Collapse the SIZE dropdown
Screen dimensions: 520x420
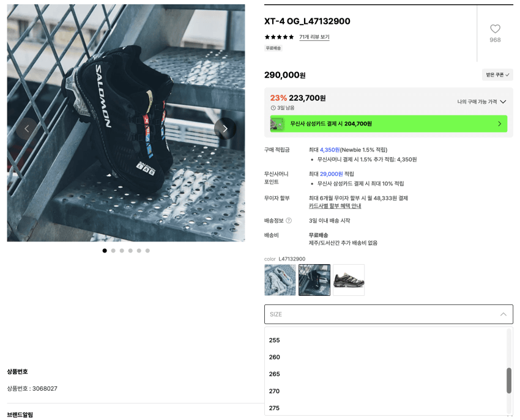click(503, 314)
